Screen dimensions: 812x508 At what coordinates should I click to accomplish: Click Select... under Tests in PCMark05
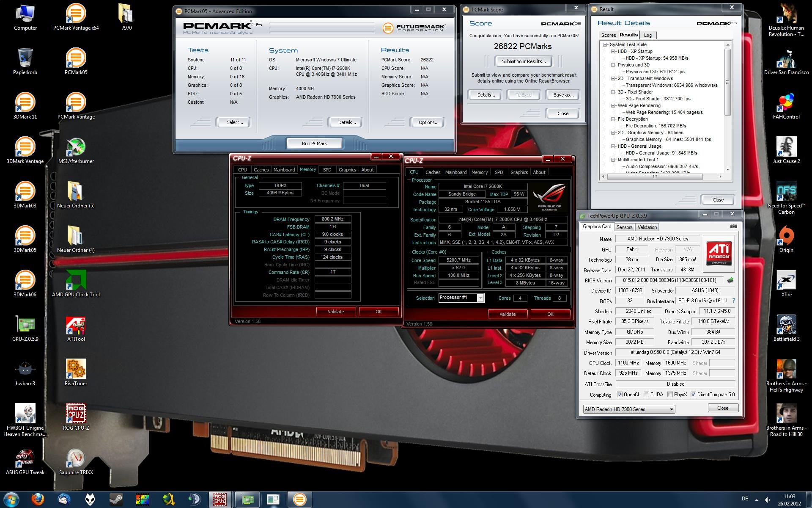pyautogui.click(x=234, y=122)
